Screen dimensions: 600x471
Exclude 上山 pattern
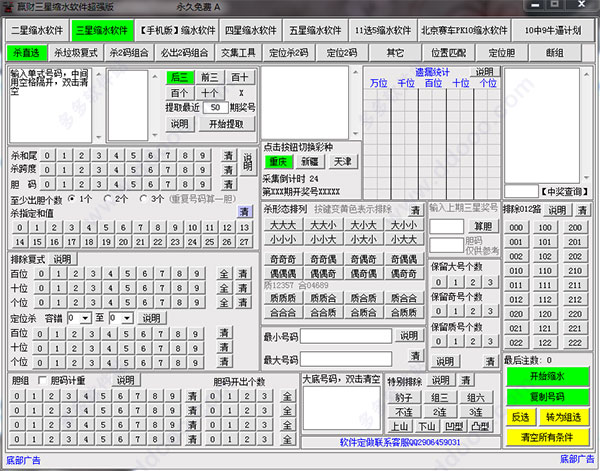click(x=400, y=426)
